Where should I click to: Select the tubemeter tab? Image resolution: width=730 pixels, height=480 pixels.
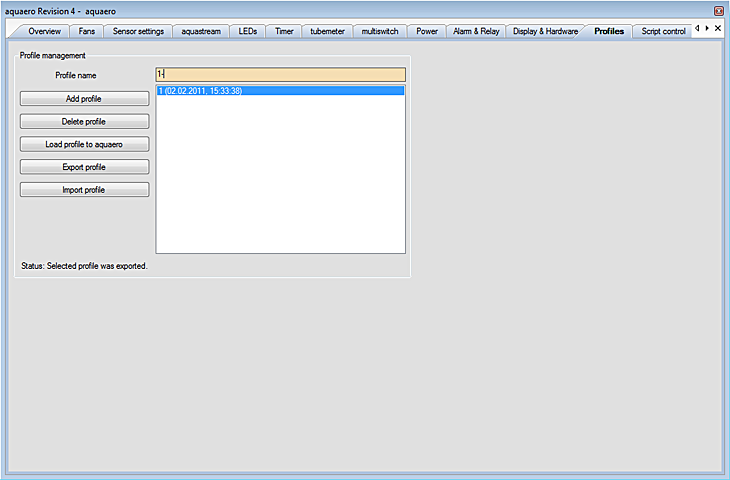pyautogui.click(x=327, y=32)
